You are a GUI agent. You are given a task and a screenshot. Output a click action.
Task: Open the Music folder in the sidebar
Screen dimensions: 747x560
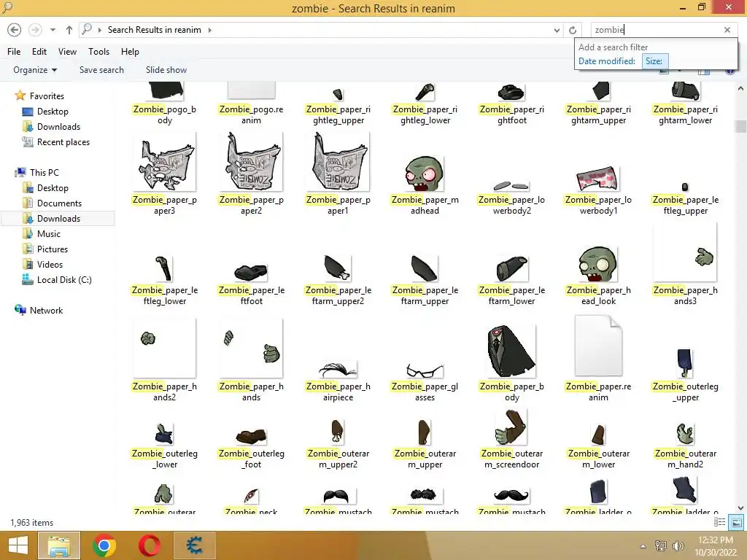[x=49, y=234]
